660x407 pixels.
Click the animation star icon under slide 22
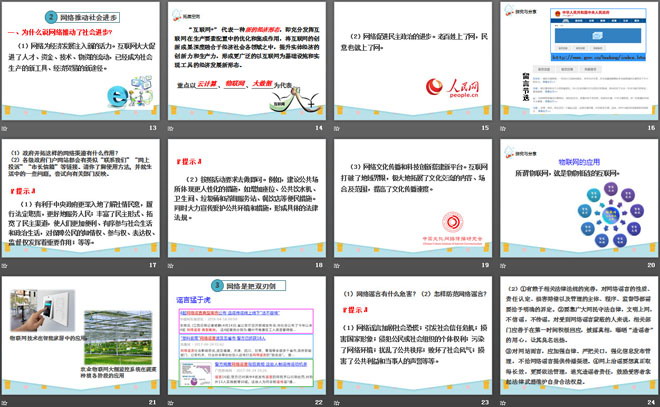170,403
